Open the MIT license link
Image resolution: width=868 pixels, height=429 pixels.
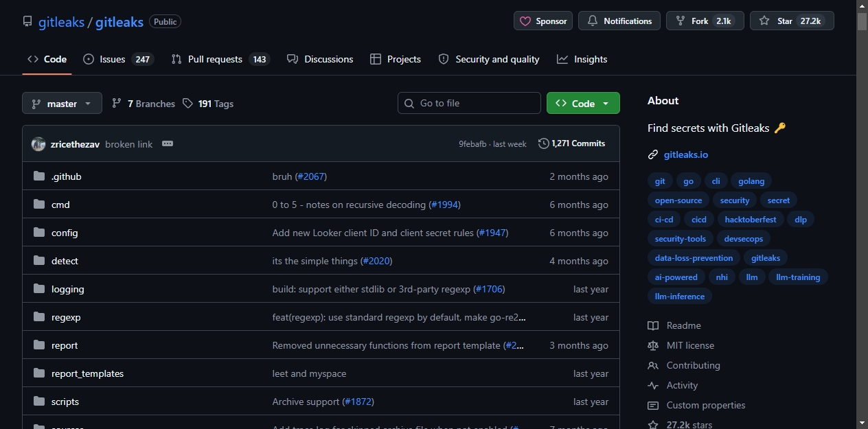tap(681, 345)
